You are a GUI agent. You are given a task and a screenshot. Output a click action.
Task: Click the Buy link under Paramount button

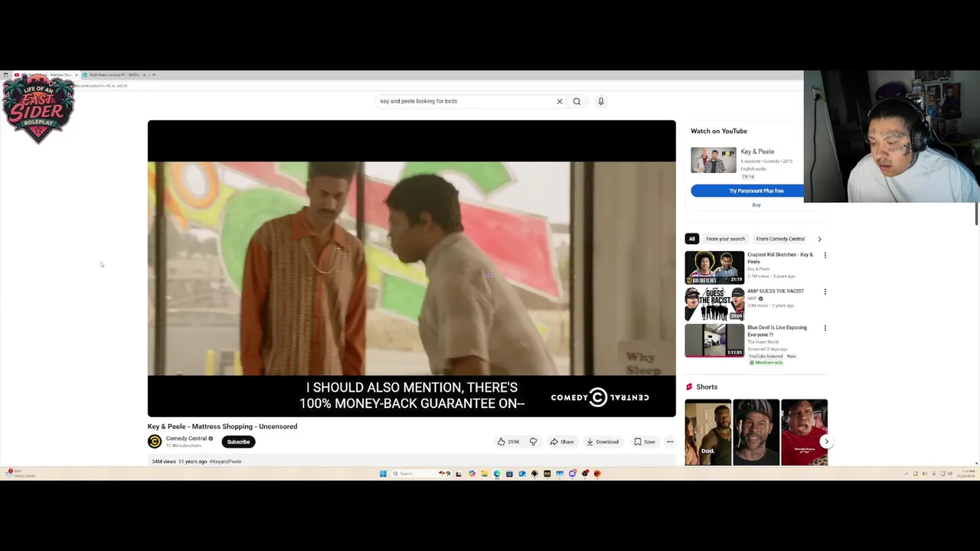click(756, 205)
